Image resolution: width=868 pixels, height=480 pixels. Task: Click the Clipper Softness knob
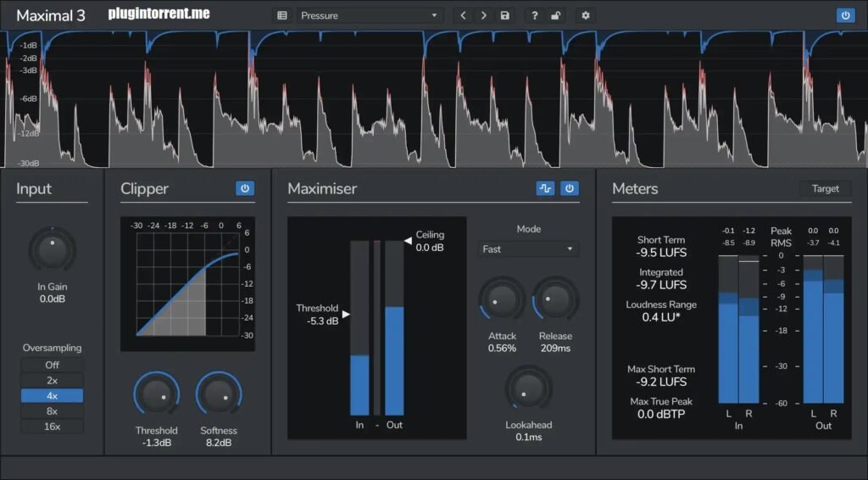tap(219, 394)
